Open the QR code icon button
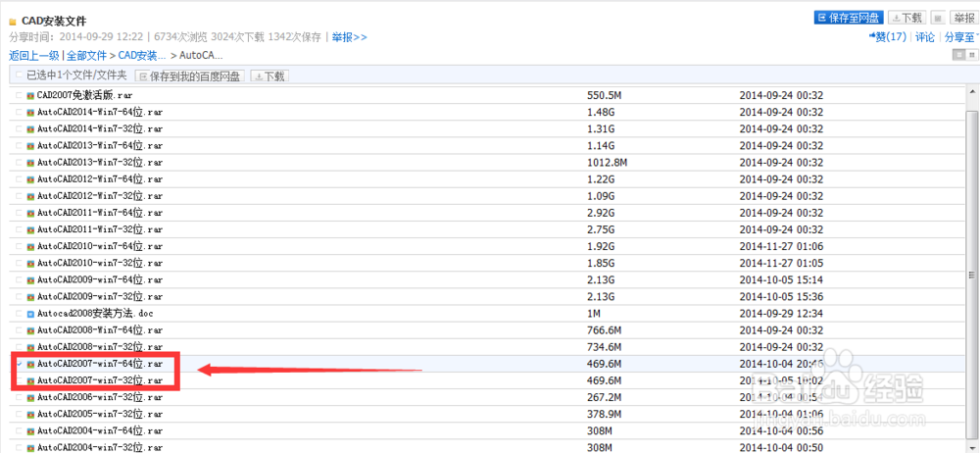The image size is (980, 453). [x=938, y=19]
